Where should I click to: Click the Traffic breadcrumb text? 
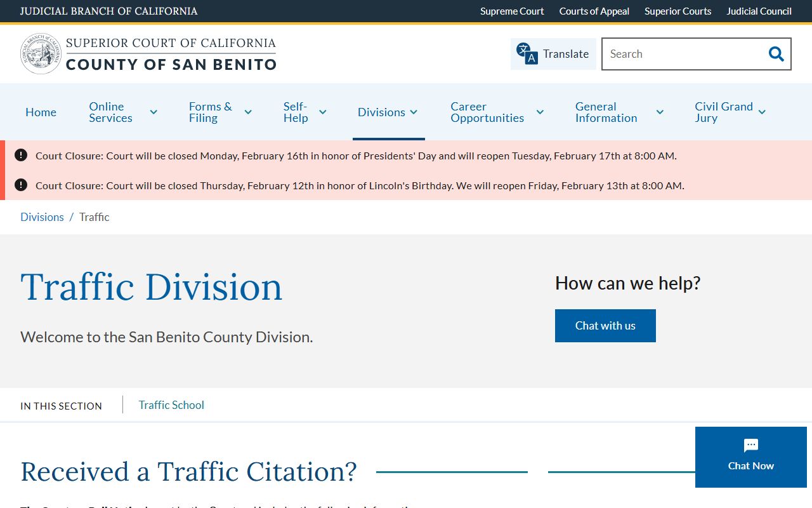94,217
